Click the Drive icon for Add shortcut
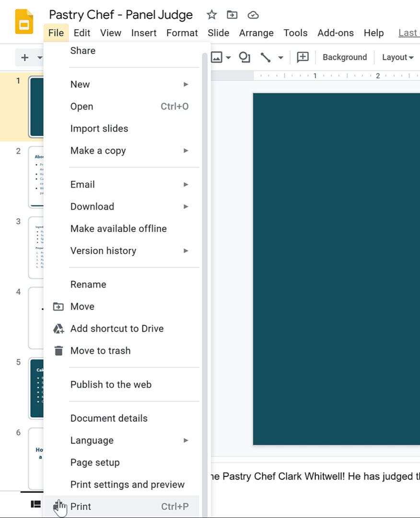 (x=58, y=329)
